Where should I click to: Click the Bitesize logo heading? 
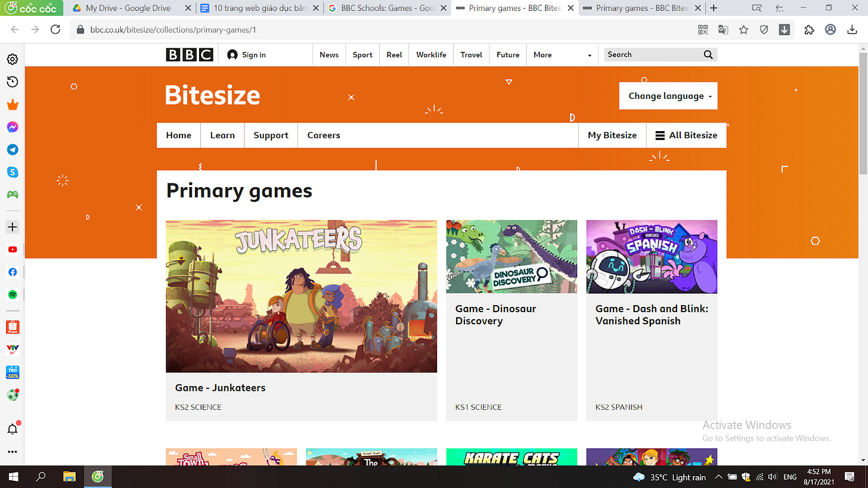[213, 95]
